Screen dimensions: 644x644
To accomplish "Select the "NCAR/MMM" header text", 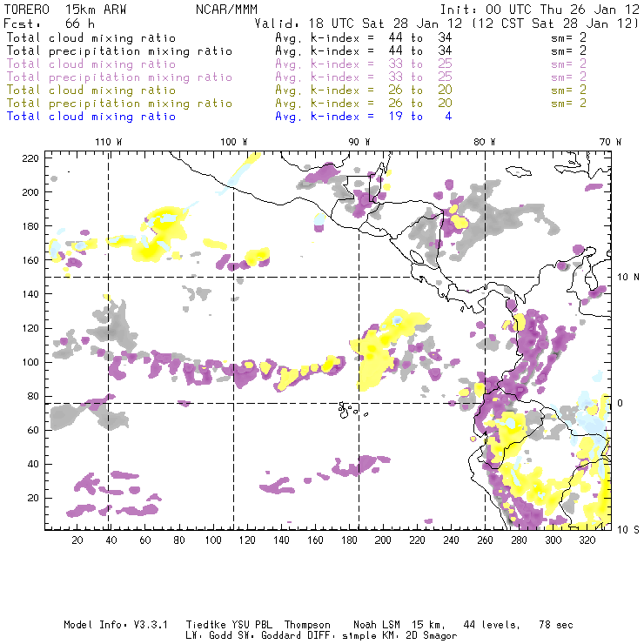I will point(227,10).
